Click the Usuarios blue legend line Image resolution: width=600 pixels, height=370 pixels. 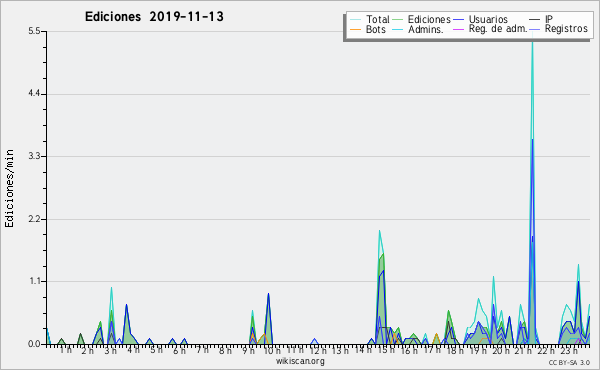[x=458, y=20]
